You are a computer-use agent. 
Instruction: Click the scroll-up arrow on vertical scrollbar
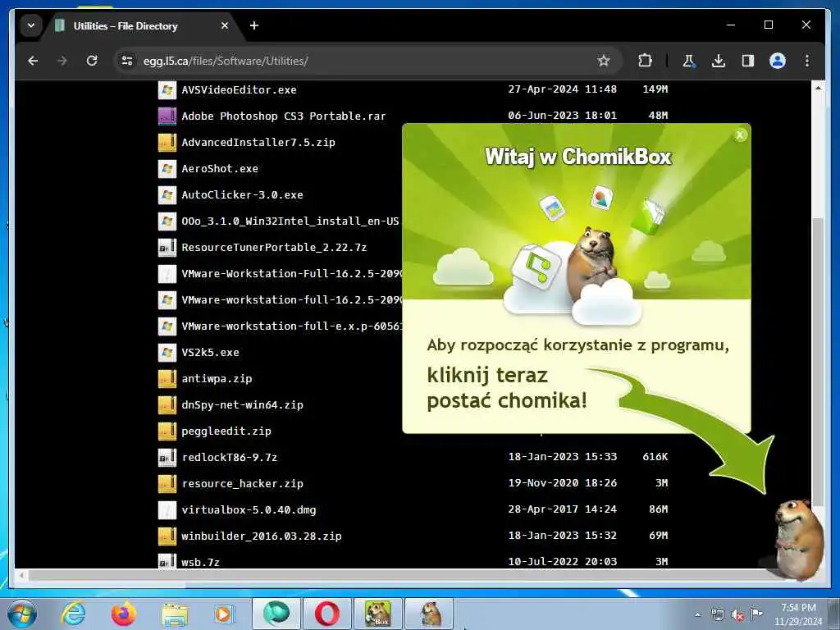pyautogui.click(x=818, y=88)
